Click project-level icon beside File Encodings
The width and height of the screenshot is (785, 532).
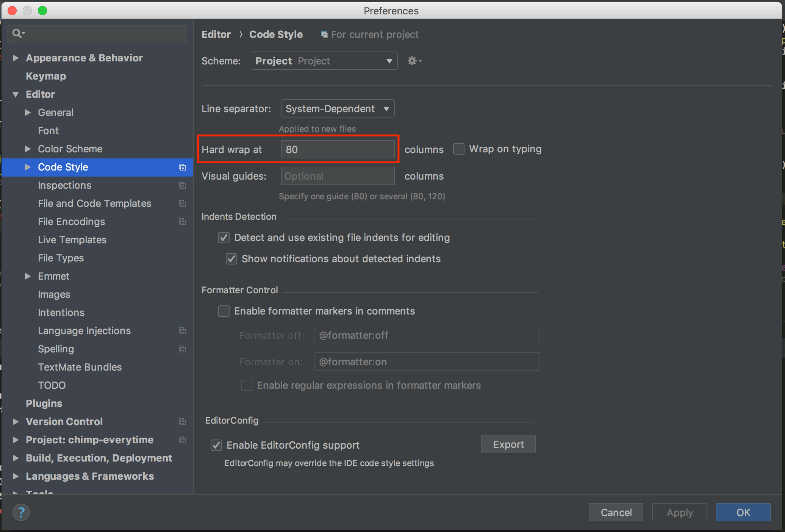182,222
